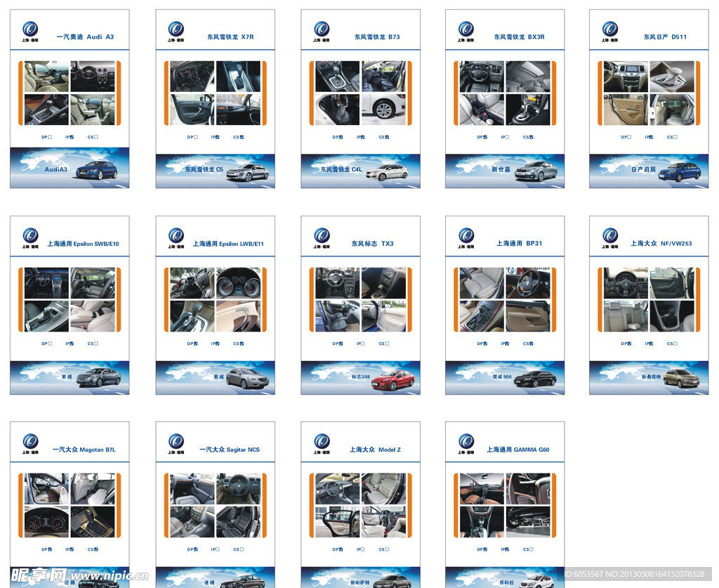The height and width of the screenshot is (588, 719).
Task: Toggle the IP checkbox on the BX3R card
Action: (507, 137)
